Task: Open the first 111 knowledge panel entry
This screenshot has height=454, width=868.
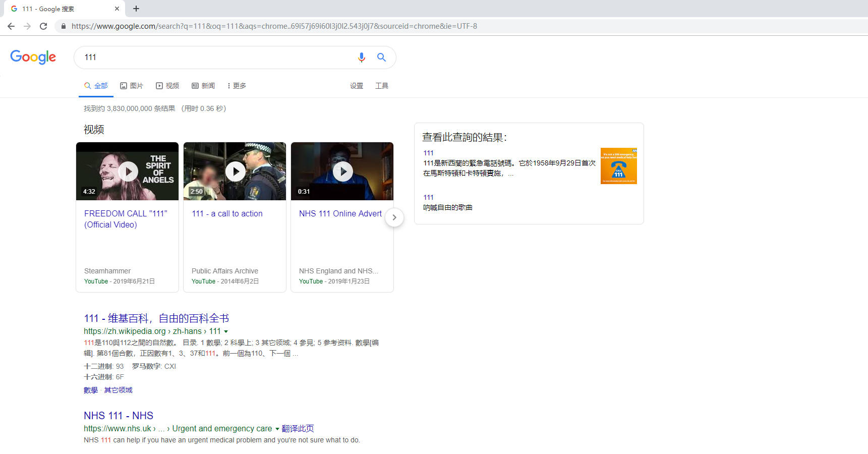Action: click(428, 153)
